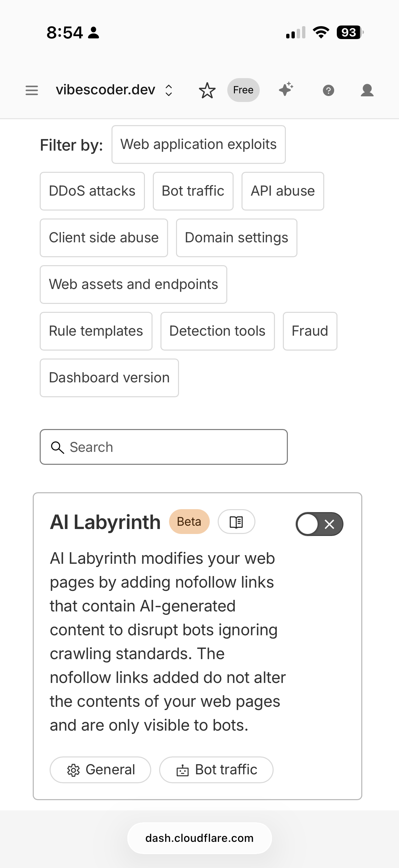Filter by Rule templates

tap(96, 331)
